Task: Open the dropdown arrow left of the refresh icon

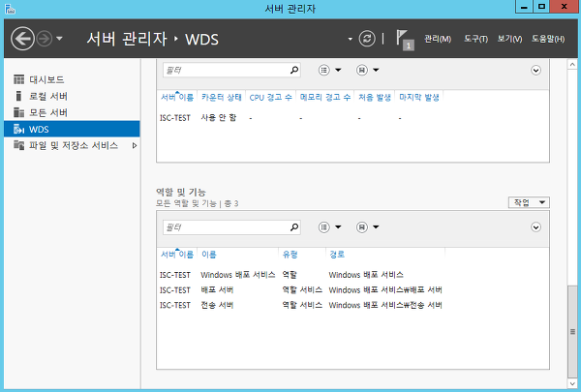Action: (351, 39)
